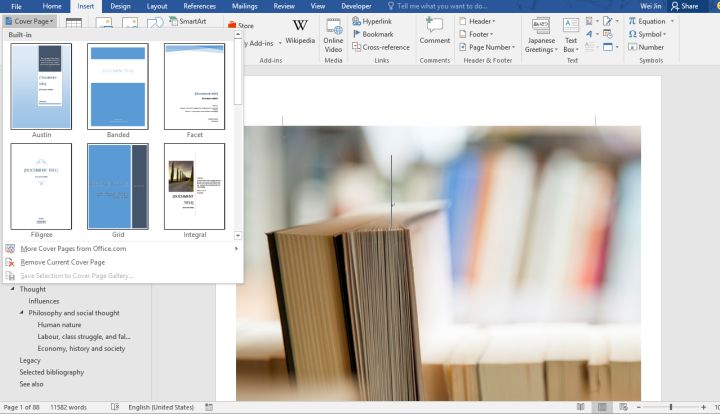The width and height of the screenshot is (720, 414).
Task: Switch to Read Mode view in status bar
Action: pyautogui.click(x=581, y=407)
